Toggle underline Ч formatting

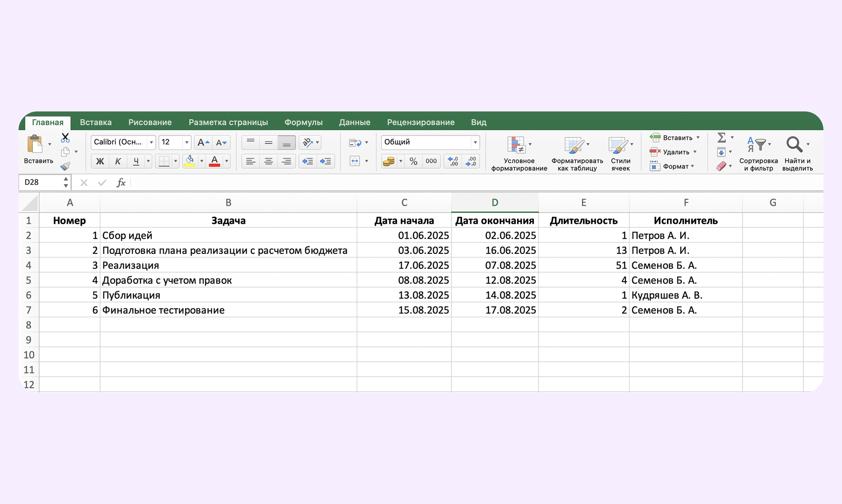(136, 161)
